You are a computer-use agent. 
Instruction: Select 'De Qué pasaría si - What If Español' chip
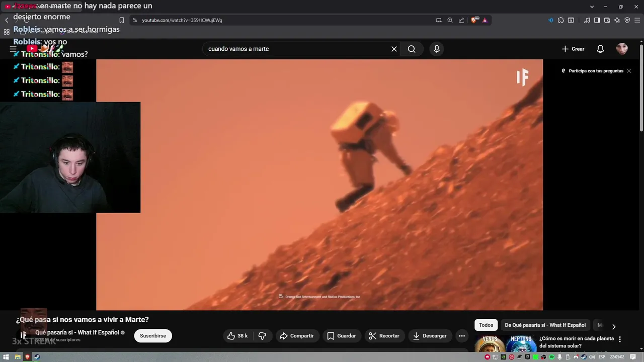545,325
